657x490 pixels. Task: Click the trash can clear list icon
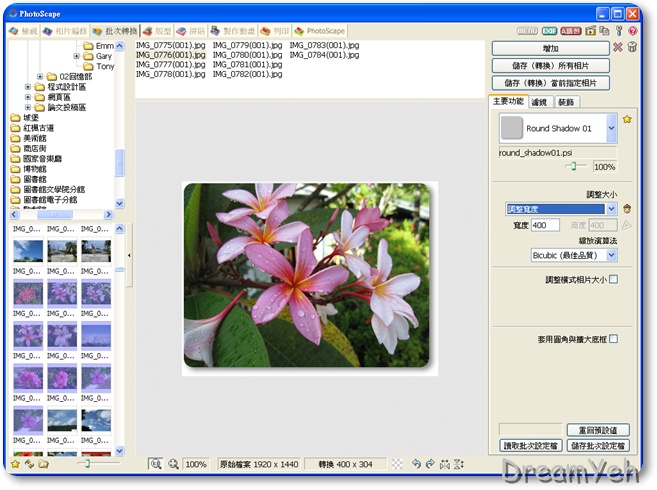[632, 48]
